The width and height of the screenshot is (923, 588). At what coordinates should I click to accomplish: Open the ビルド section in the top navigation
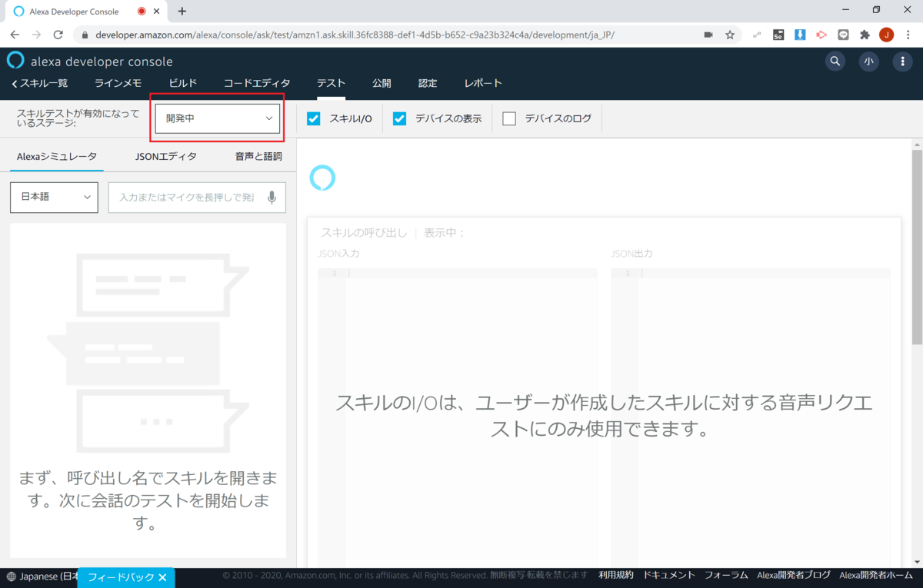(x=182, y=82)
